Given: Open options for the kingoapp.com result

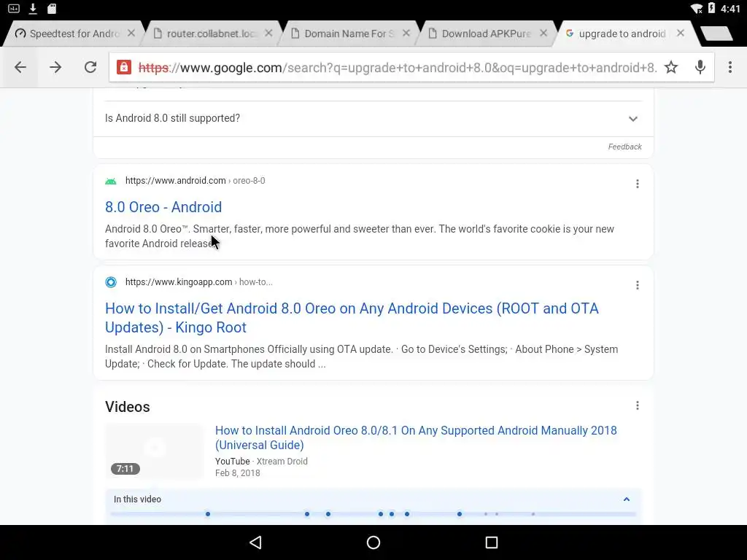Looking at the screenshot, I should (x=638, y=285).
